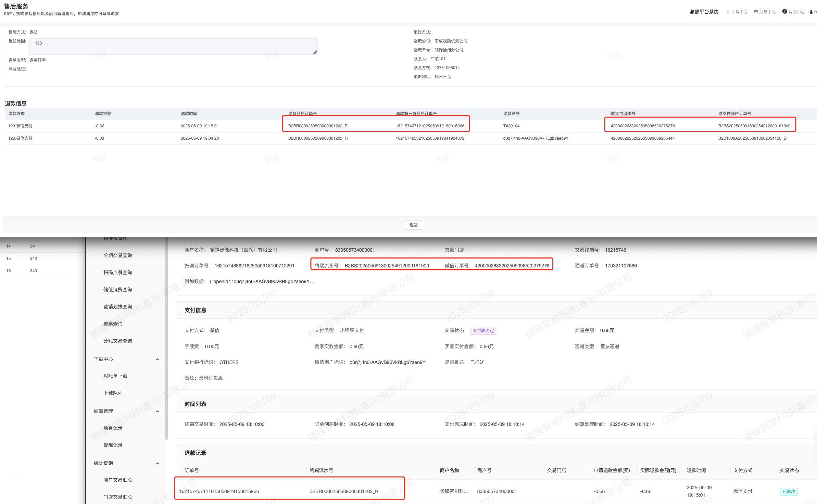Collapse the 统计查询 sidebar group
The image size is (817, 504).
[x=157, y=463]
